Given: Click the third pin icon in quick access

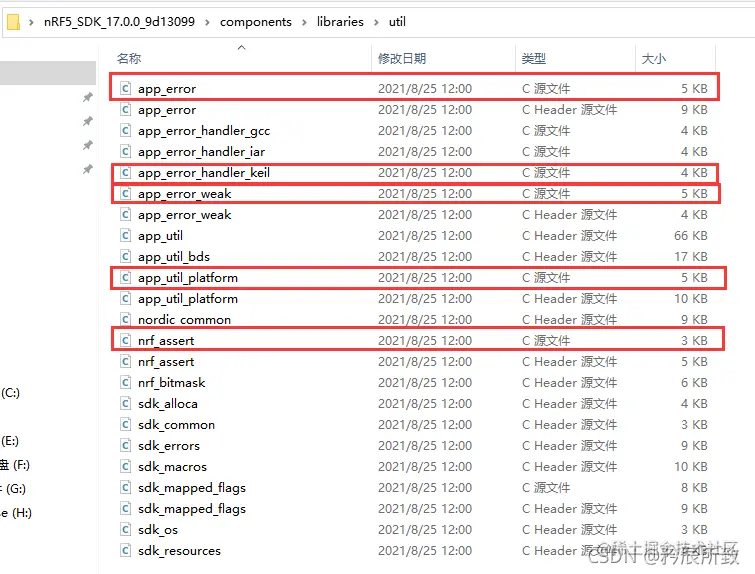Looking at the screenshot, I should 88,145.
